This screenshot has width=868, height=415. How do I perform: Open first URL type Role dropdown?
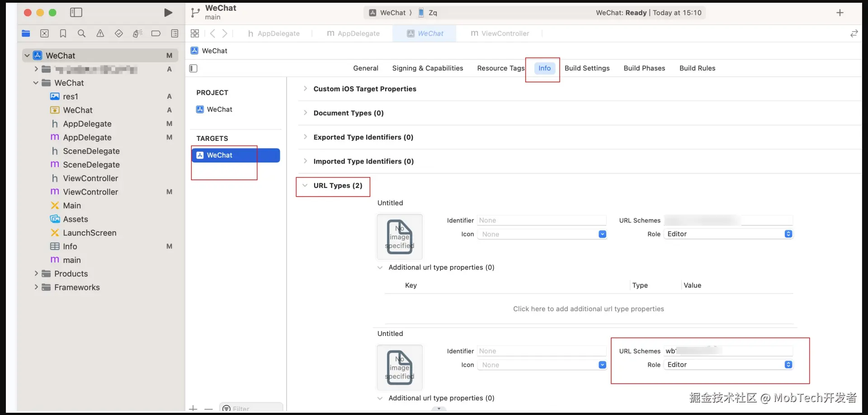(x=728, y=234)
